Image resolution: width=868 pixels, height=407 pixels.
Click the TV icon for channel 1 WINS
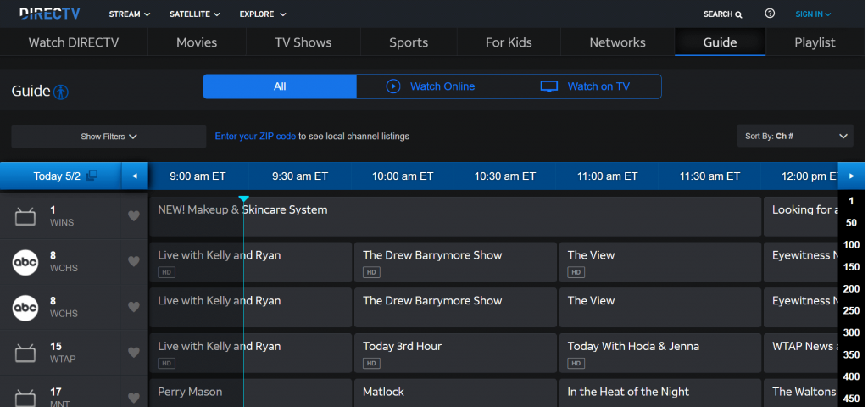25,216
